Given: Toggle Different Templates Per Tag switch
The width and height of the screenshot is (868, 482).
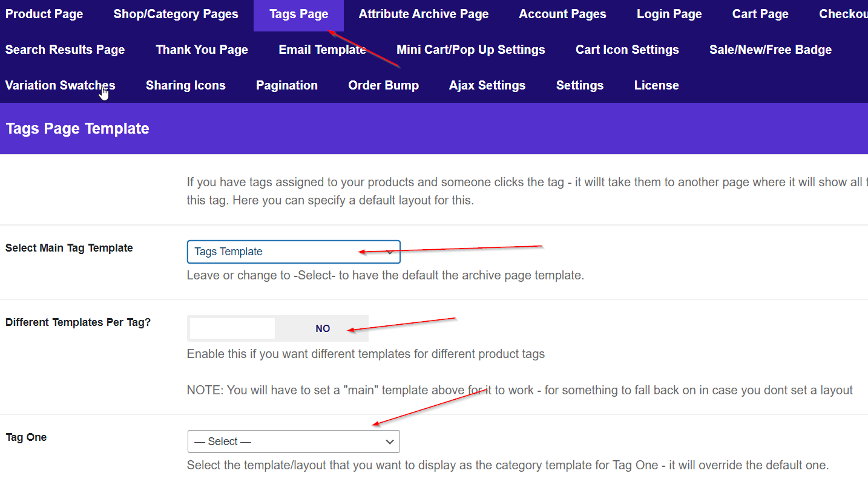Looking at the screenshot, I should click(277, 328).
